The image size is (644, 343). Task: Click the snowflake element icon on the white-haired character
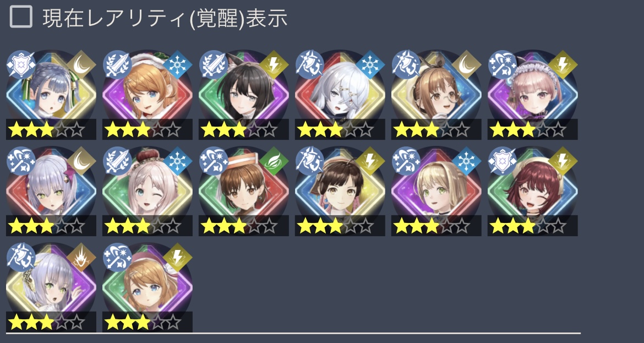[370, 65]
